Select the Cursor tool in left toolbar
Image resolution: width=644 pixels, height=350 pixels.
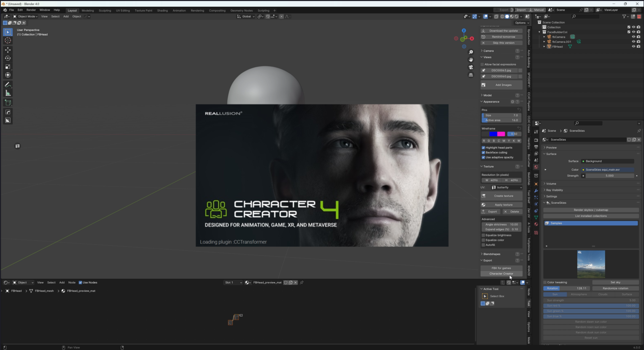pyautogui.click(x=8, y=41)
